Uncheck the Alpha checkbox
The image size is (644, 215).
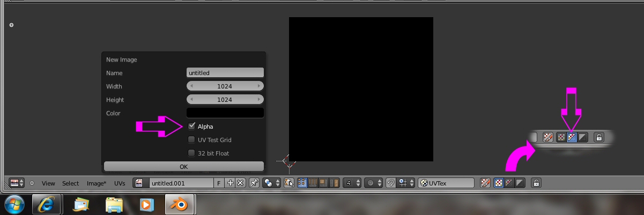tap(191, 127)
